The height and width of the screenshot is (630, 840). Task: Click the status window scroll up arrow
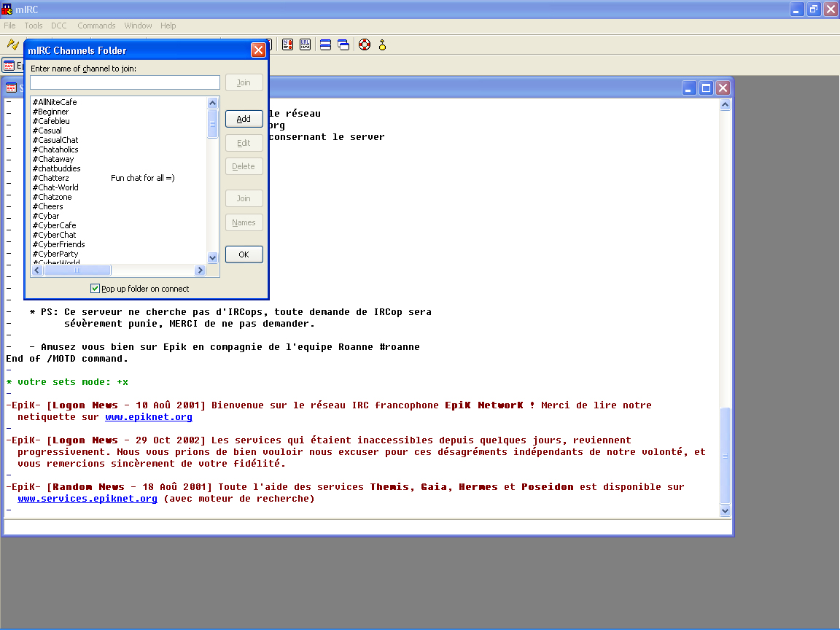(726, 105)
